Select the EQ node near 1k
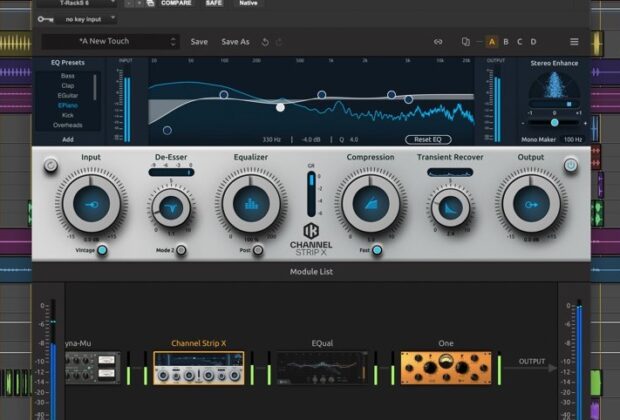This screenshot has height=420, width=620. [x=321, y=95]
